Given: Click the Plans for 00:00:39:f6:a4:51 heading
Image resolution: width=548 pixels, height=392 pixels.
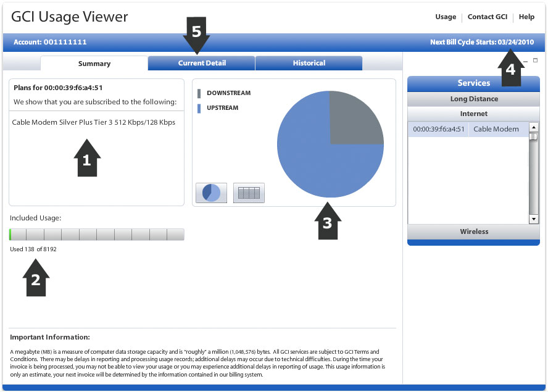Looking at the screenshot, I should coord(58,88).
